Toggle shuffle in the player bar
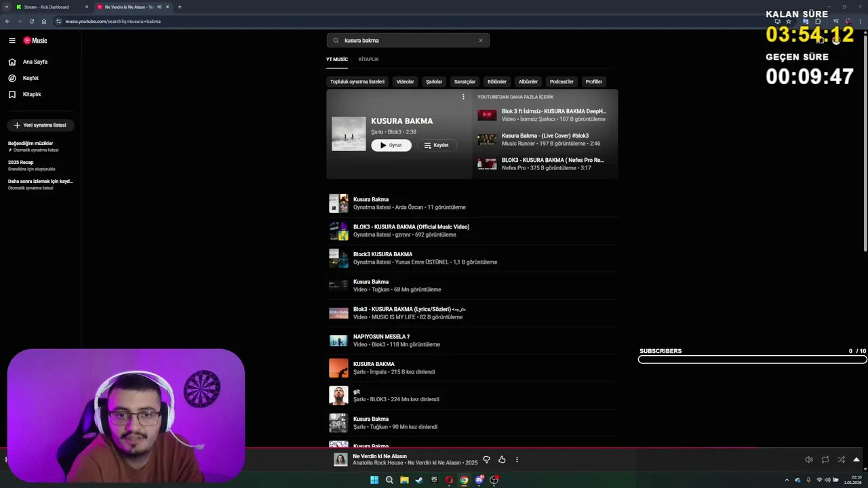Viewport: 868px width, 488px height. click(x=841, y=460)
